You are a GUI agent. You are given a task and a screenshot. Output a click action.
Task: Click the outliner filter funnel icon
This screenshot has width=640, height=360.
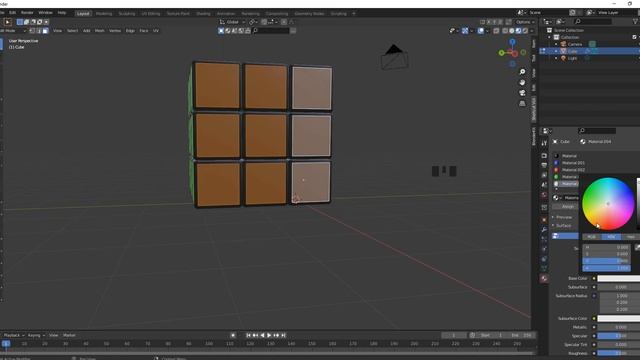pos(636,22)
